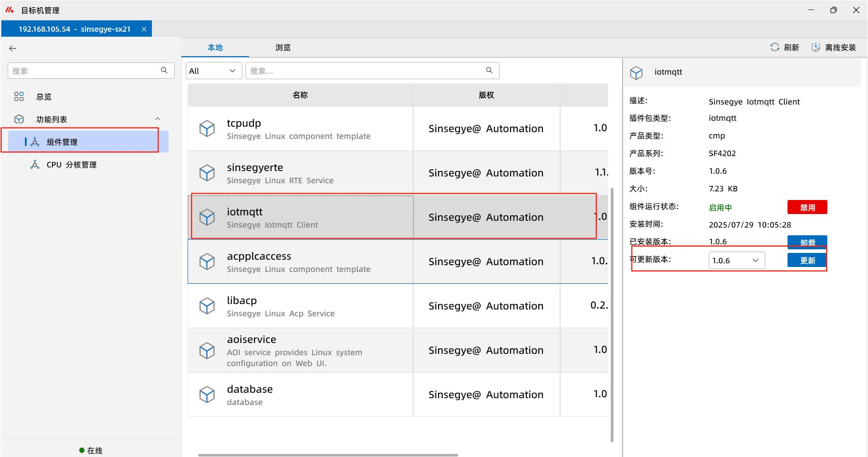Close the 192.168.105.54 connection tab
Image resolution: width=868 pixels, height=457 pixels.
[144, 29]
